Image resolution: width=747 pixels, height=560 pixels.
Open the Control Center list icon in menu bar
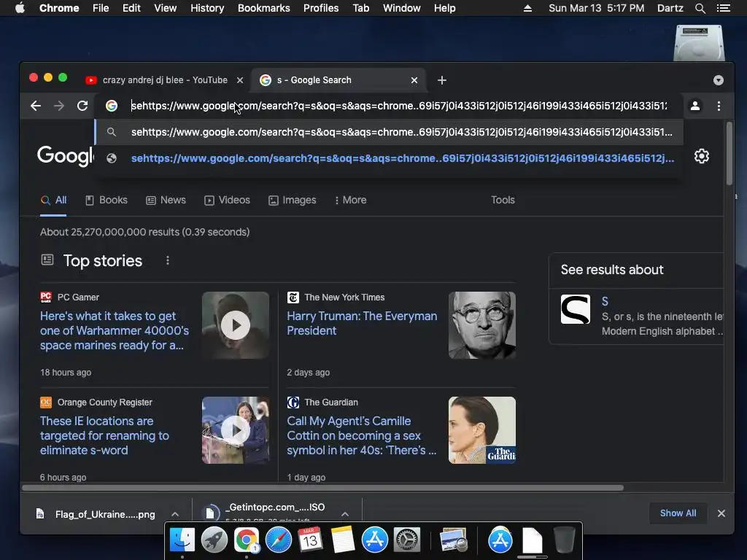point(723,8)
